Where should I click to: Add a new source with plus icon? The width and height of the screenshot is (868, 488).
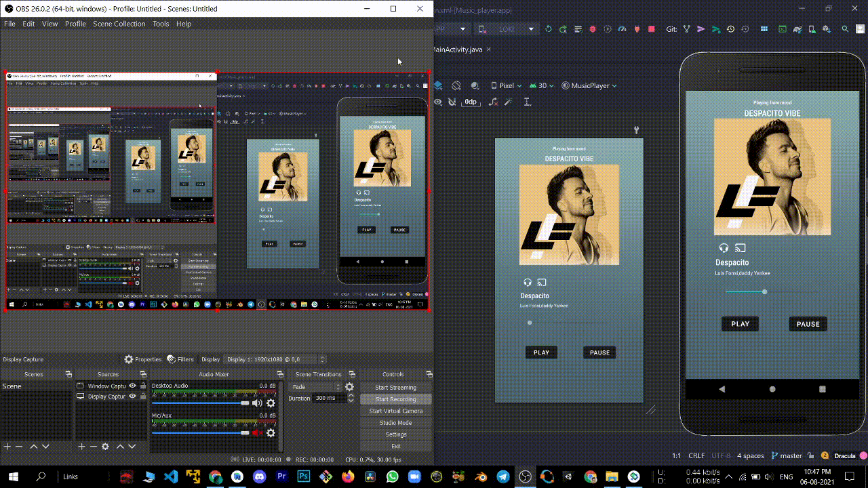click(81, 447)
